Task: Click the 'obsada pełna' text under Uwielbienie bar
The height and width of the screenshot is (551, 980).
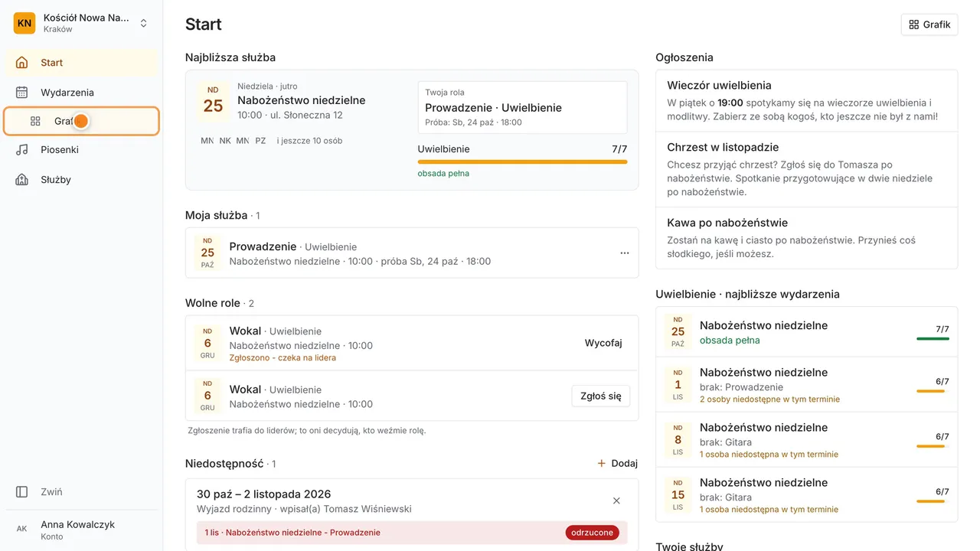Action: point(443,173)
